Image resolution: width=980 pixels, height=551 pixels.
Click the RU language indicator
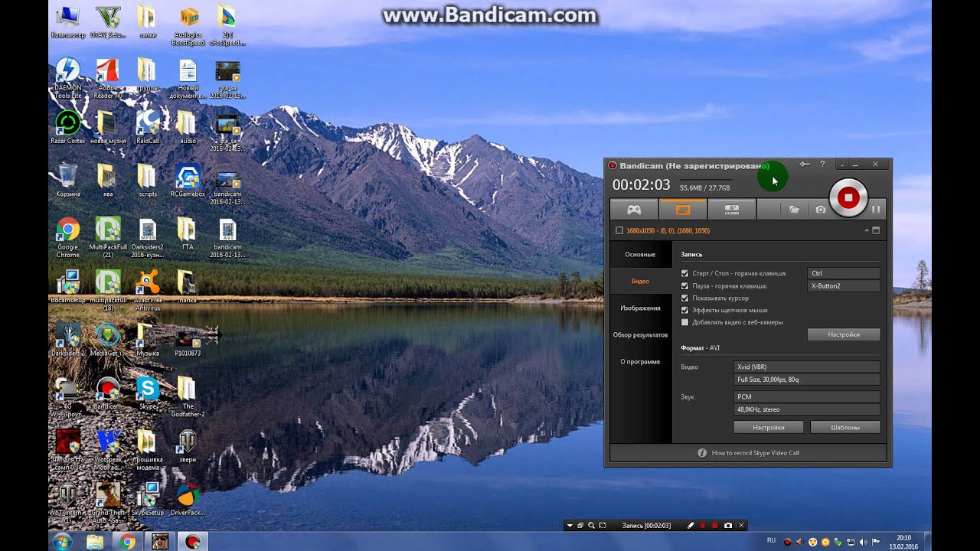(x=771, y=540)
